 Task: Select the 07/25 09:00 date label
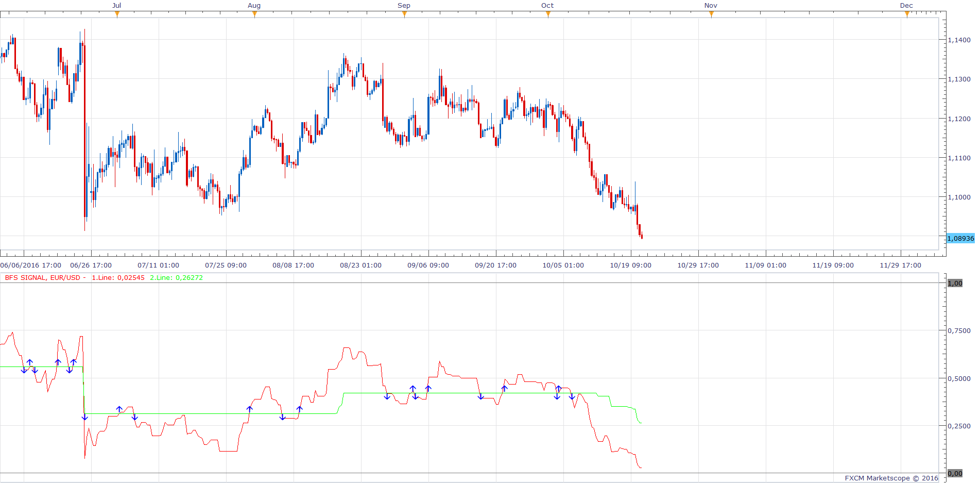click(x=226, y=265)
